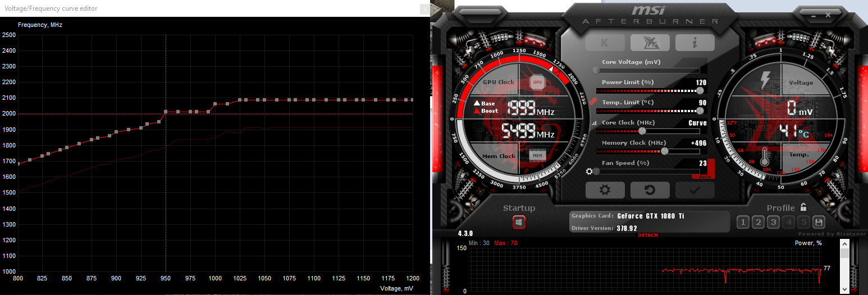
Task: Apply settings with the checkmark button
Action: (695, 190)
